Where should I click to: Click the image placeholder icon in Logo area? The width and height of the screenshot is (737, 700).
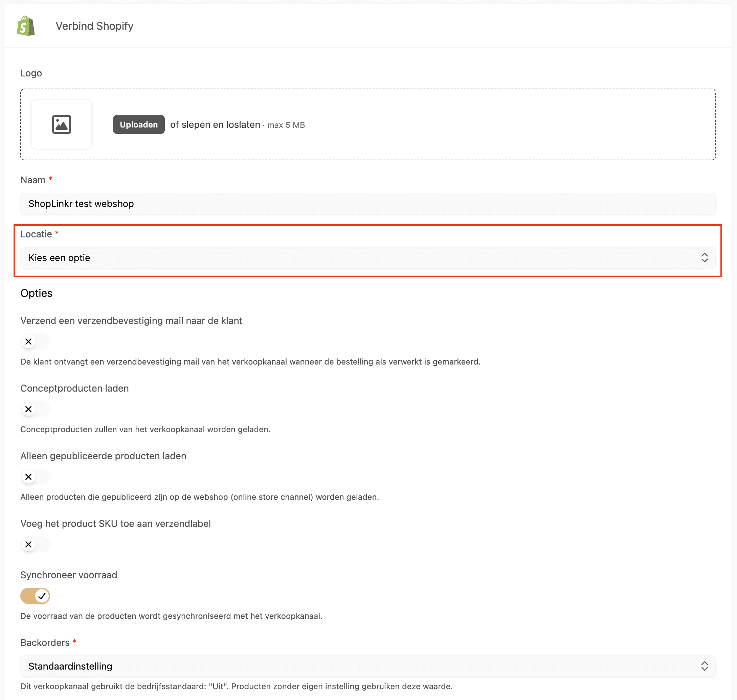point(61,124)
